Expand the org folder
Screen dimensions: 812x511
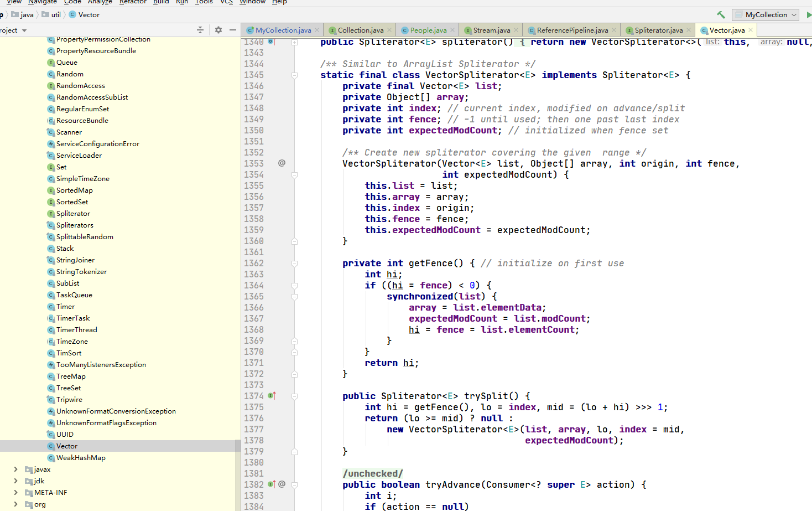[15, 504]
